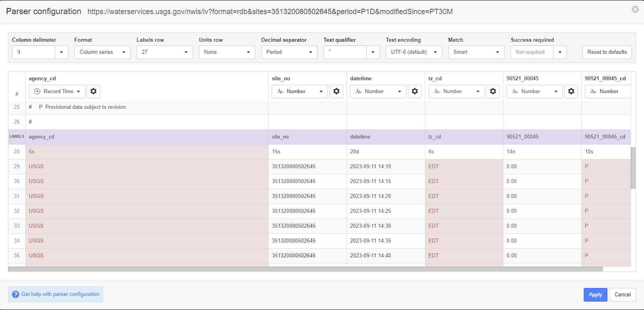
Task: Close the Parser configuration dialog
Action: click(x=635, y=9)
